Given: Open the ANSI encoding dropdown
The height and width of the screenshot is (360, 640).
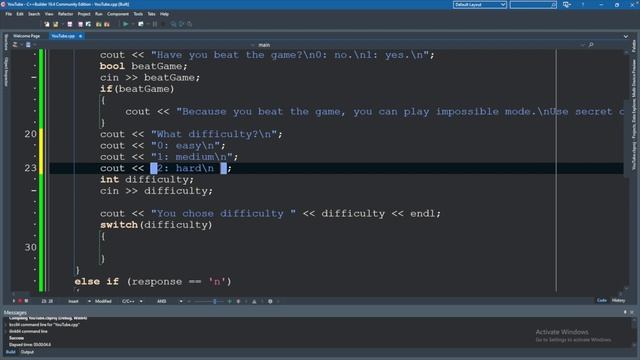Looking at the screenshot, I should tap(181, 301).
